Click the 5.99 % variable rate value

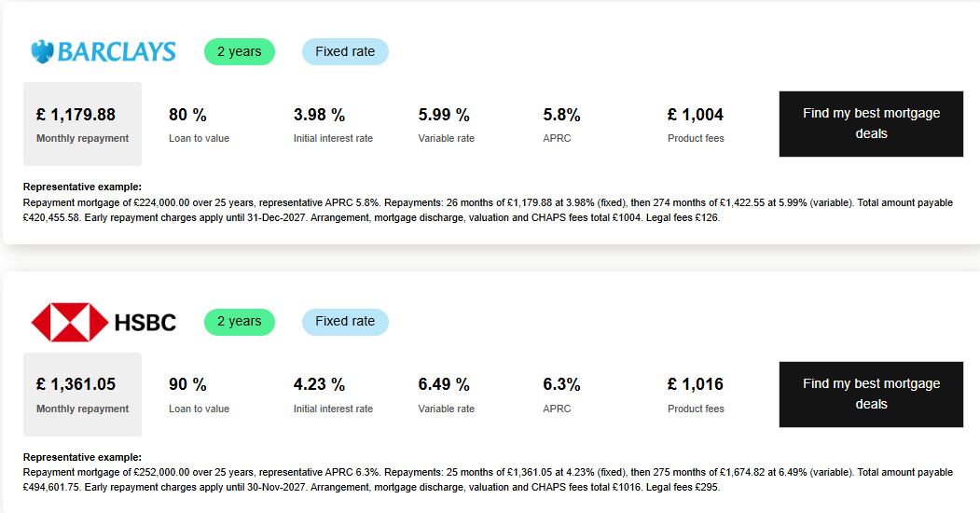click(444, 116)
